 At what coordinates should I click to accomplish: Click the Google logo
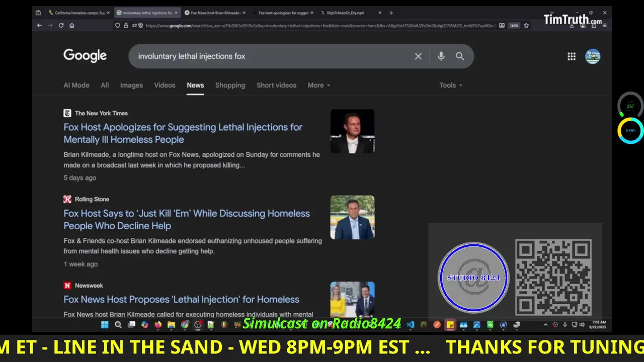click(85, 56)
